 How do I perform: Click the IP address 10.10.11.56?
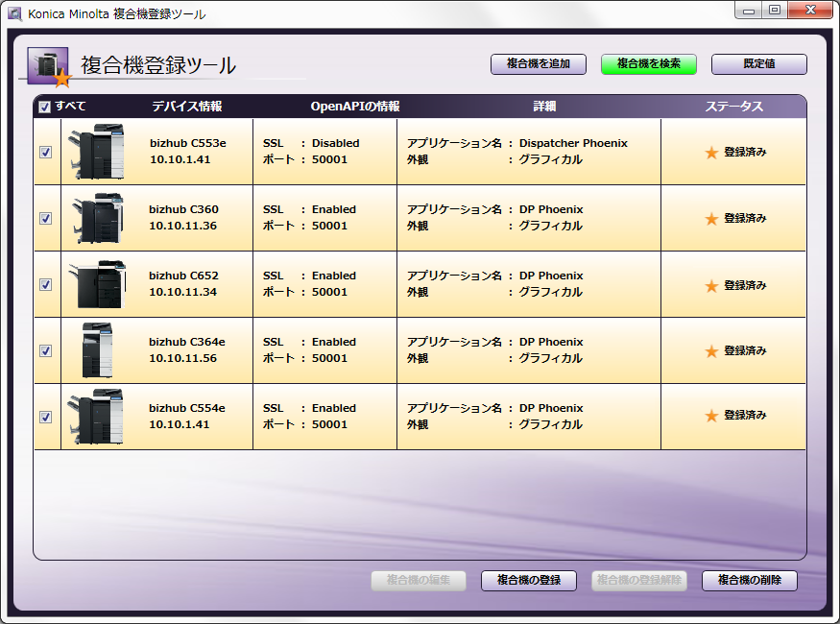182,358
